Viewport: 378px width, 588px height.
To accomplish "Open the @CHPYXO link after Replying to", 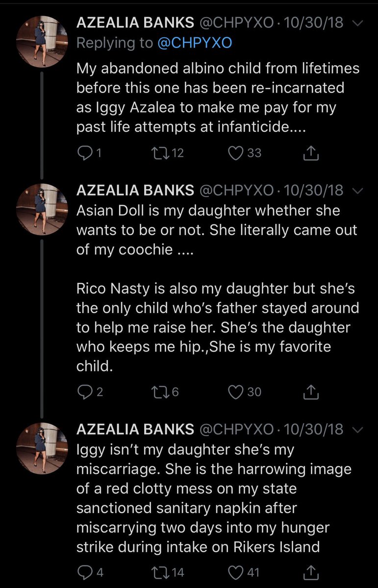I will (x=195, y=43).
